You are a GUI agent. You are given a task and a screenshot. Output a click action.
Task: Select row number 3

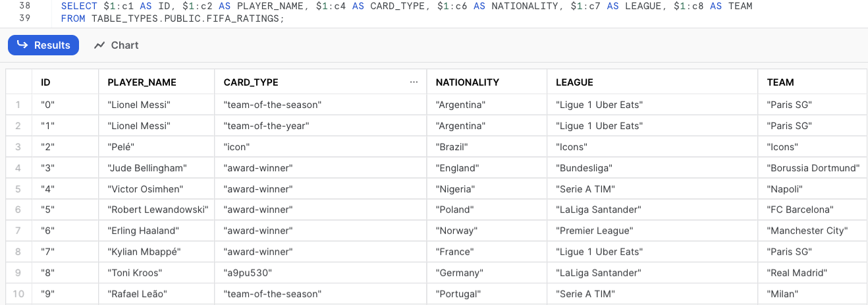(x=18, y=146)
